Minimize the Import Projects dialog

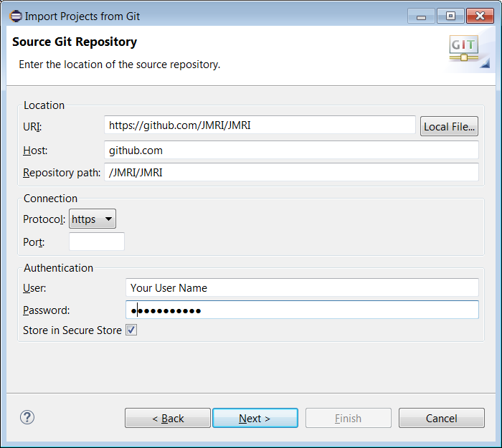[x=422, y=16]
